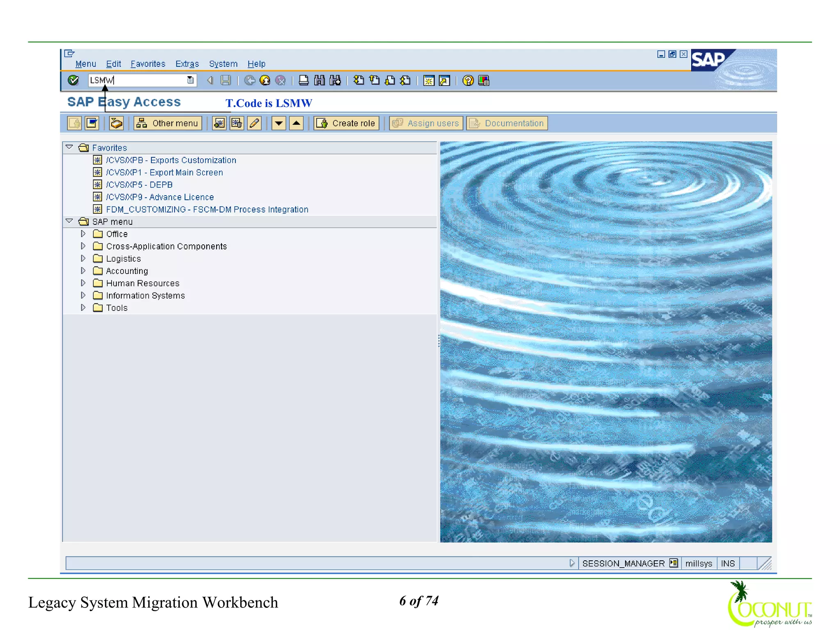Image resolution: width=840 pixels, height=630 pixels.
Task: Click the Print icon
Action: pyautogui.click(x=304, y=80)
